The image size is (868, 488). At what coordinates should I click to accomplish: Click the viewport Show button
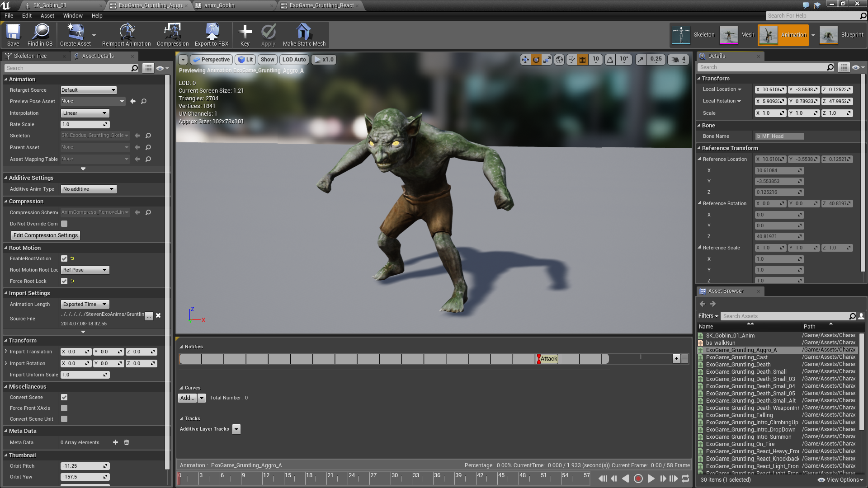click(268, 60)
